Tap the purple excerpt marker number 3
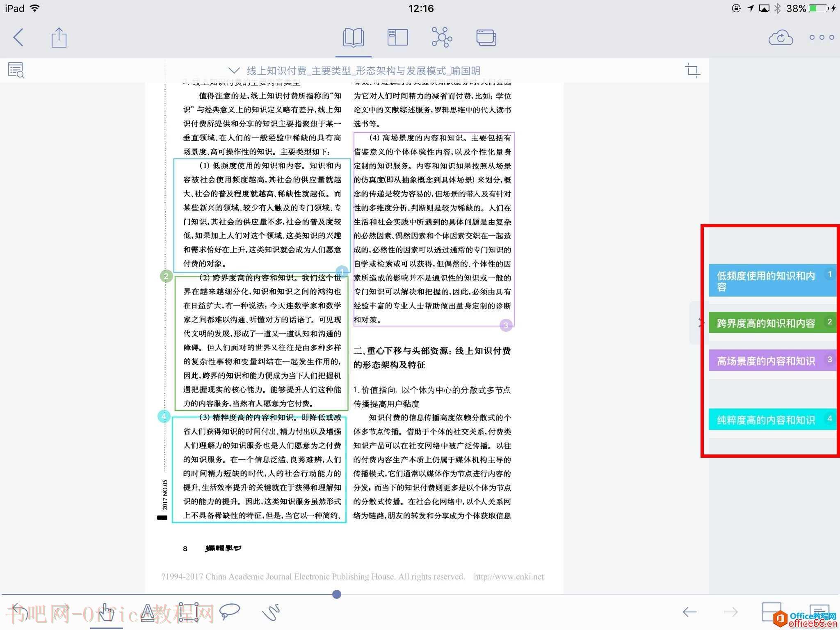 click(506, 325)
